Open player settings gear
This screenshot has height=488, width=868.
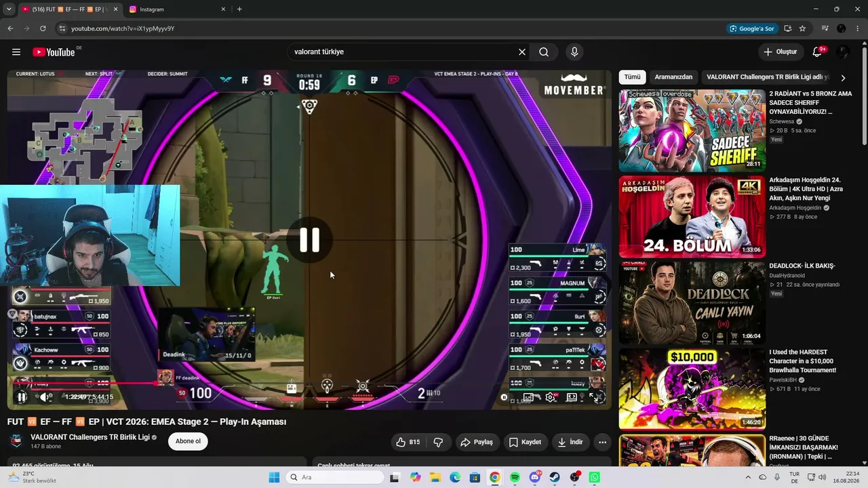(551, 398)
